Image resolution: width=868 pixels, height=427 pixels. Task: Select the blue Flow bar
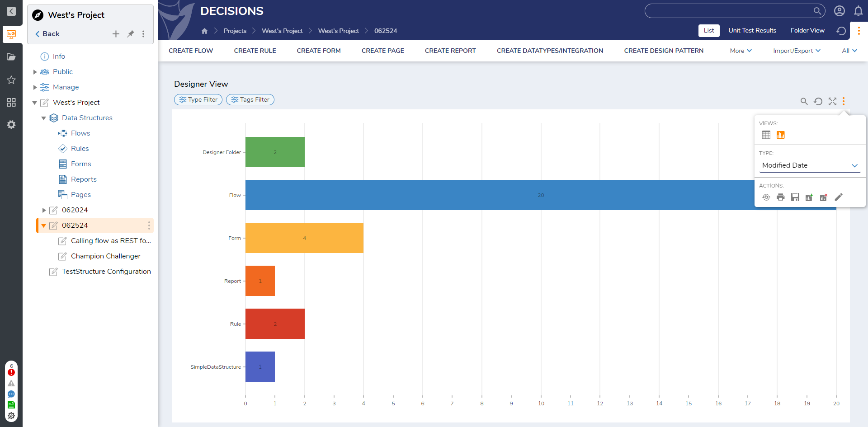[541, 195]
